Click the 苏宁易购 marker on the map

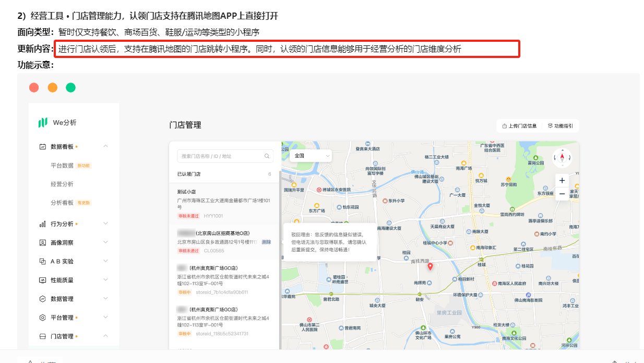coord(509,178)
